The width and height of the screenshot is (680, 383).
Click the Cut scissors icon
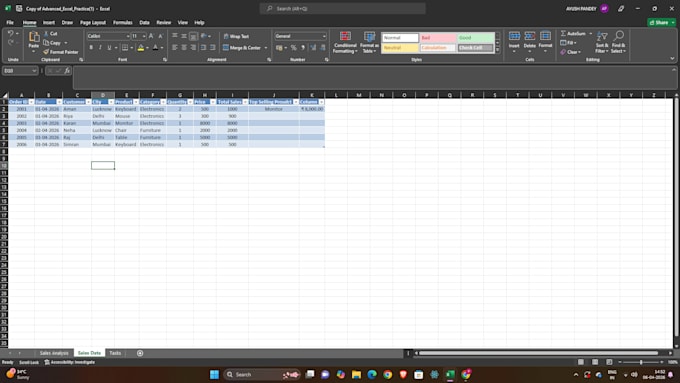pos(46,33)
